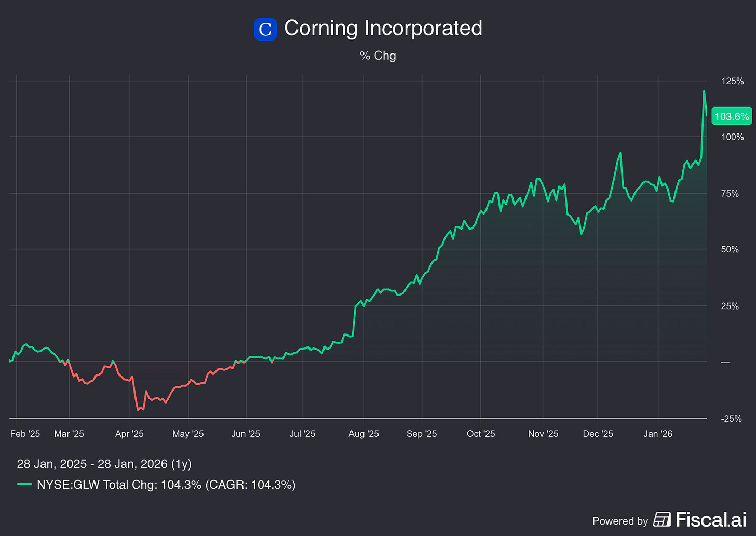Click the Jun '25 x-axis label
The image size is (756, 536).
[x=246, y=434]
